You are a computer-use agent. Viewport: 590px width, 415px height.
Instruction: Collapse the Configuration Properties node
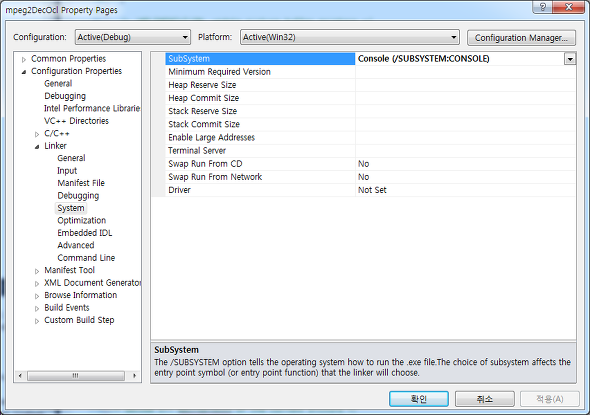[x=24, y=71]
